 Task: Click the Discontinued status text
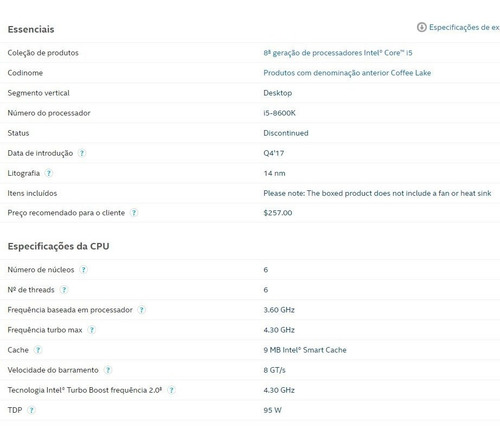[x=286, y=133]
